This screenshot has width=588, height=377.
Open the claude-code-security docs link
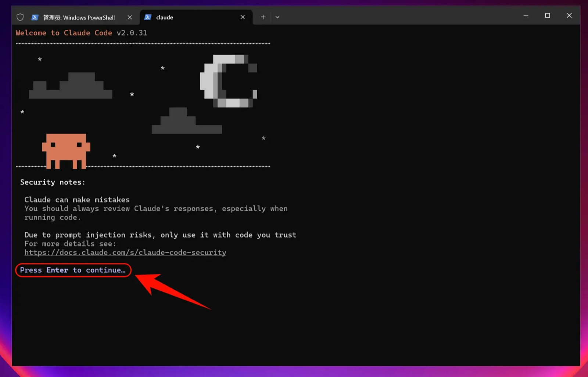(x=125, y=253)
